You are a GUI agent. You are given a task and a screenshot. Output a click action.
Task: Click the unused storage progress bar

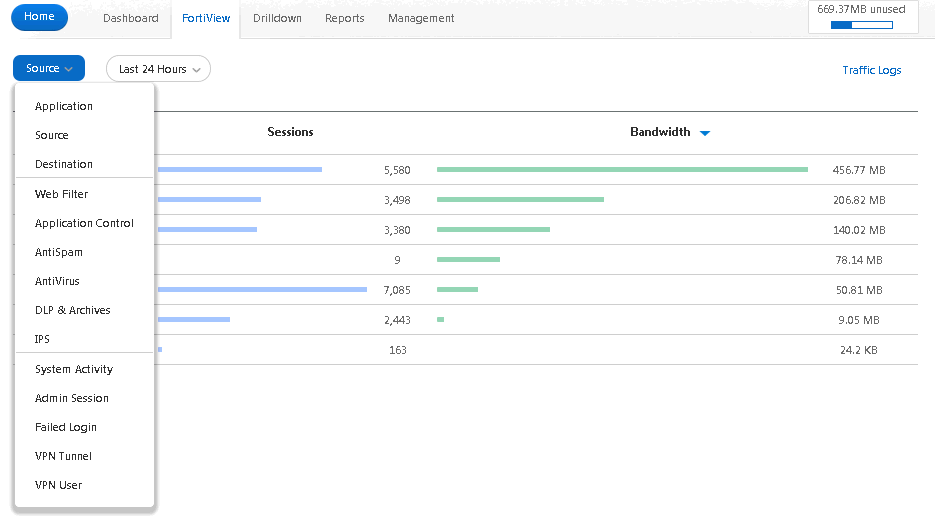click(862, 25)
